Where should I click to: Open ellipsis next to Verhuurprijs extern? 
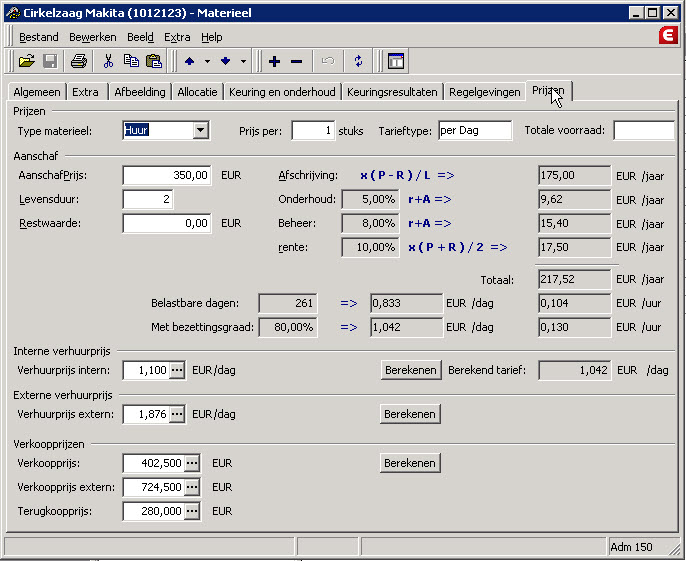tap(177, 414)
